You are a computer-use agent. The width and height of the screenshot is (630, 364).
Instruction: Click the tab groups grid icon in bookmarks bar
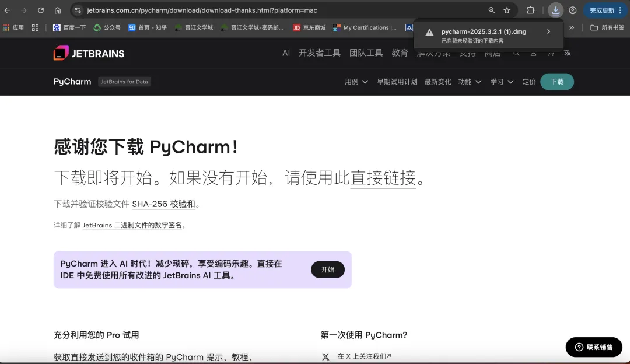click(x=36, y=28)
